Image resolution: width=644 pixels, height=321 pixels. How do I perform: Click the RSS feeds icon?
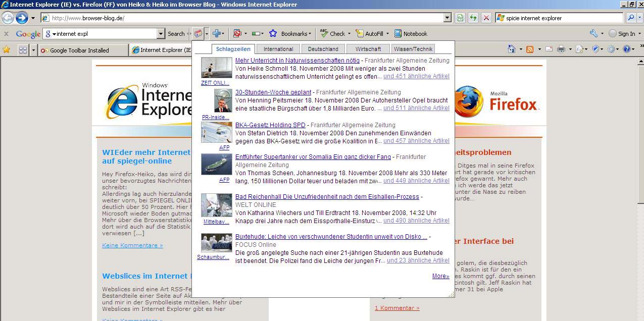(x=530, y=49)
